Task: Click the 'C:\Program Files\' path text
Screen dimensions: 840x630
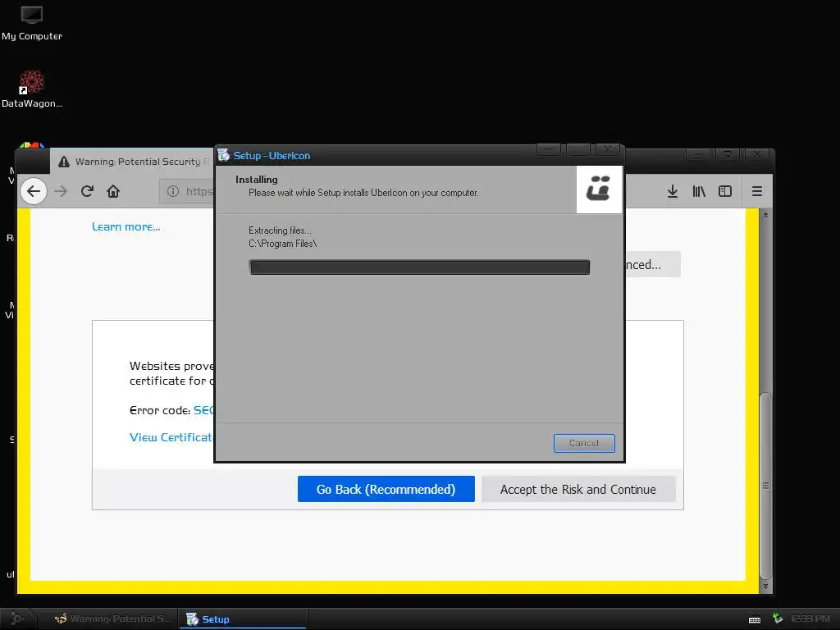Action: 282,244
